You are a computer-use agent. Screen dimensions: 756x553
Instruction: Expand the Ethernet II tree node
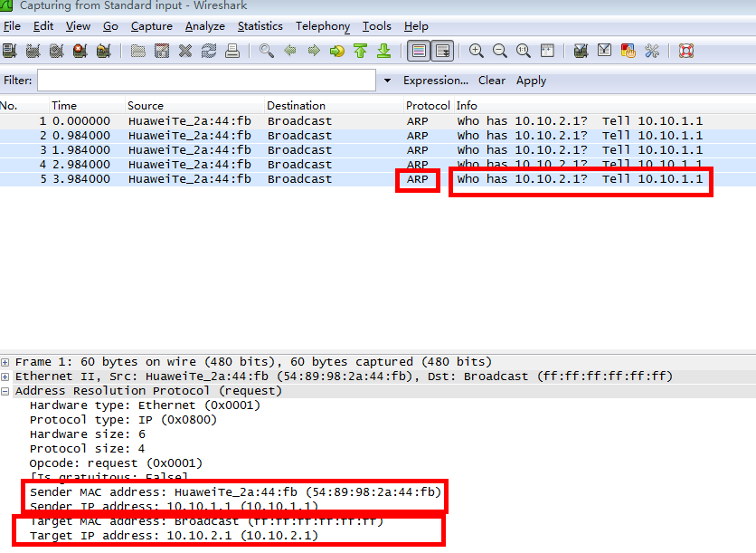coord(5,377)
